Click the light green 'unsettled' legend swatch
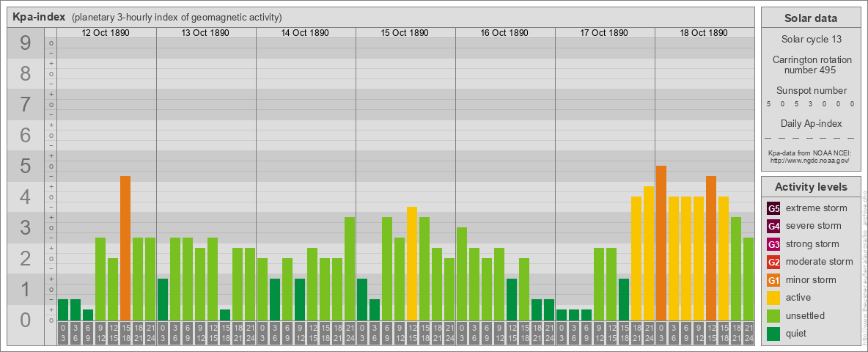Screen dimensions: 868x352 click(773, 316)
